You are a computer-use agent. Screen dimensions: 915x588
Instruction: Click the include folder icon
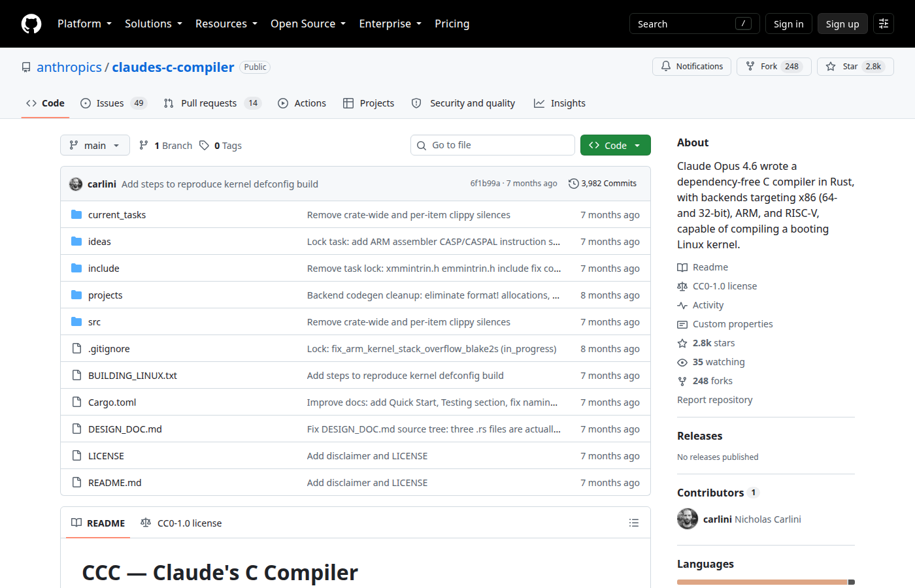point(76,268)
